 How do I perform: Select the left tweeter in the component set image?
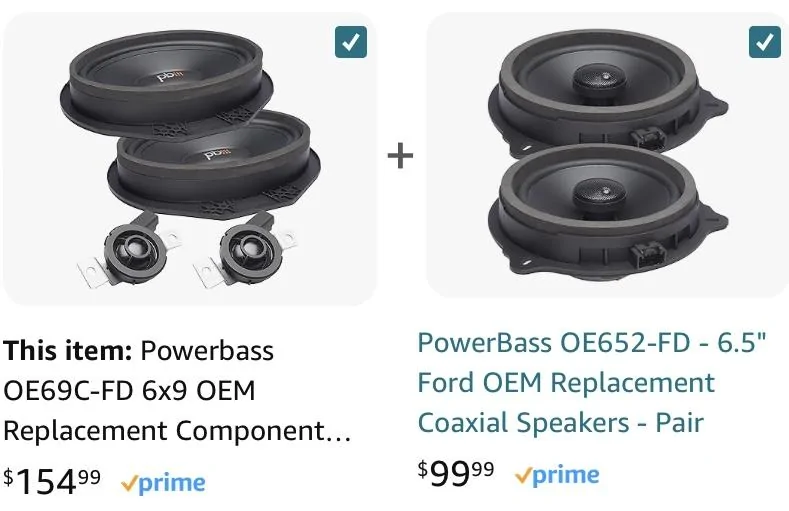(130, 246)
